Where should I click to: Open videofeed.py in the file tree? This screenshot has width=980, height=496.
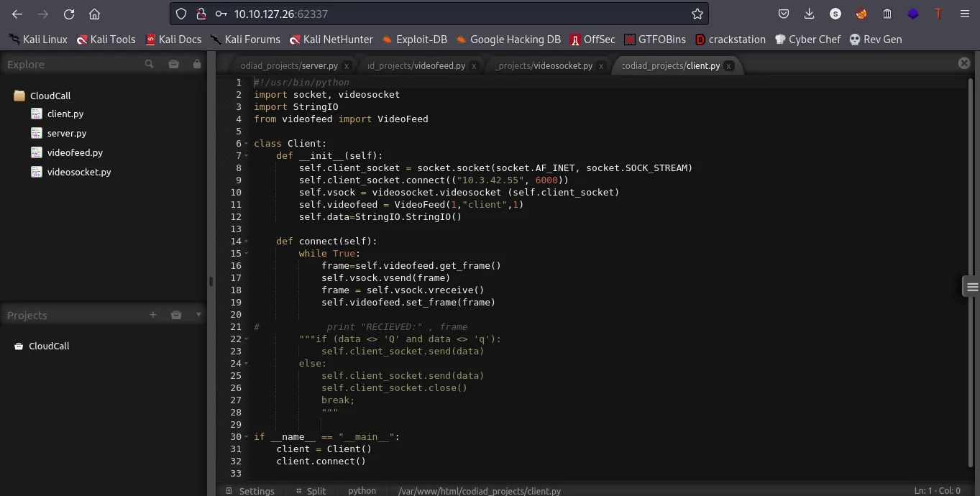point(75,152)
